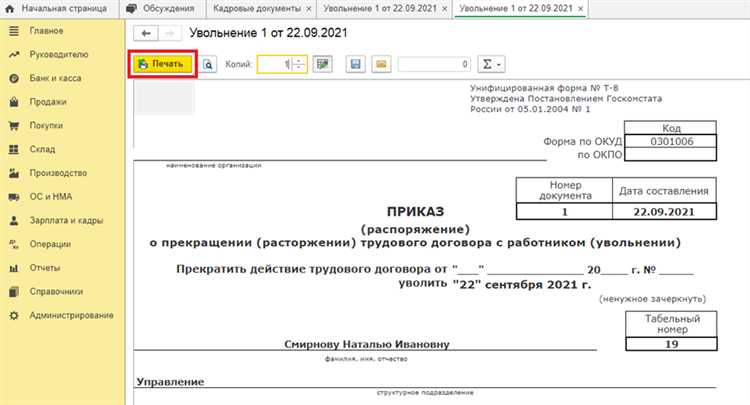This screenshot has height=405, width=750.
Task: Click the bag icon beside Продажи
Action: point(14,102)
